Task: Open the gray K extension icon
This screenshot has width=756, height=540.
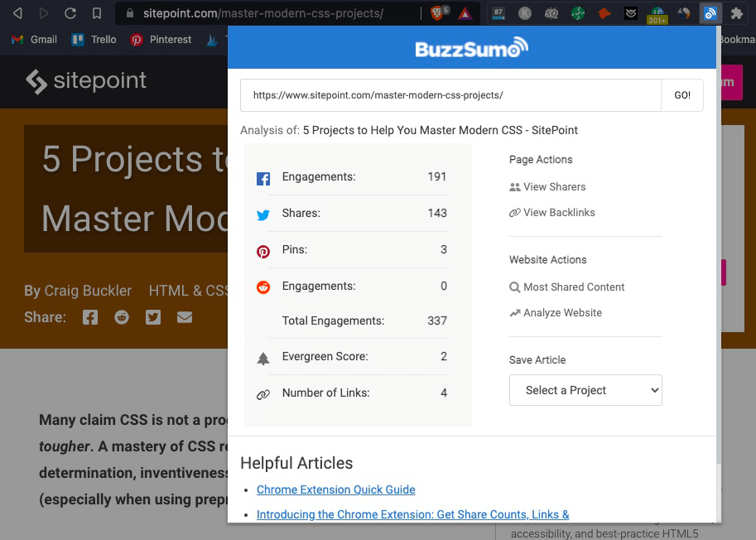Action: (x=525, y=13)
